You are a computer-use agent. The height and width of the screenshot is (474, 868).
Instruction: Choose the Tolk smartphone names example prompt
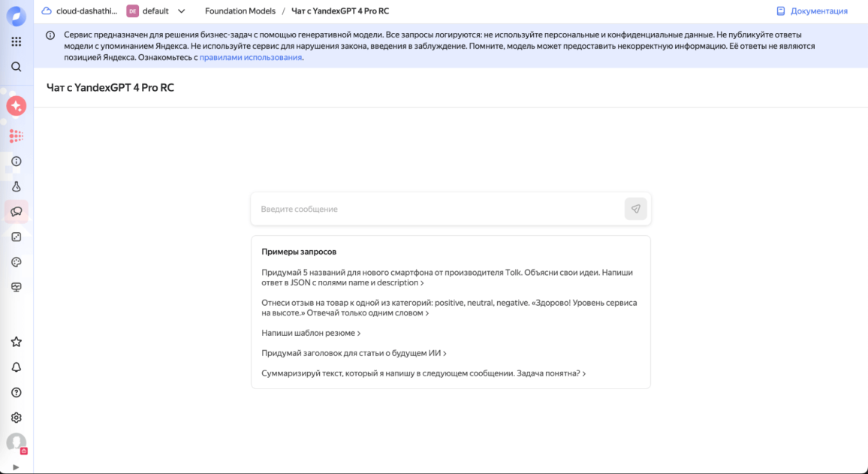tap(448, 277)
